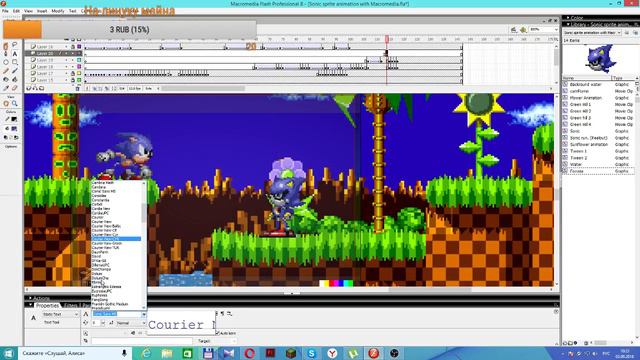Expand the Color panel
640x360 pixels.
(568, 18)
